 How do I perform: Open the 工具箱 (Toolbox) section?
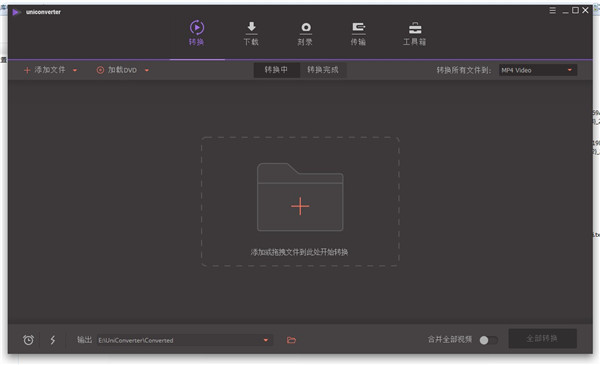(x=414, y=34)
